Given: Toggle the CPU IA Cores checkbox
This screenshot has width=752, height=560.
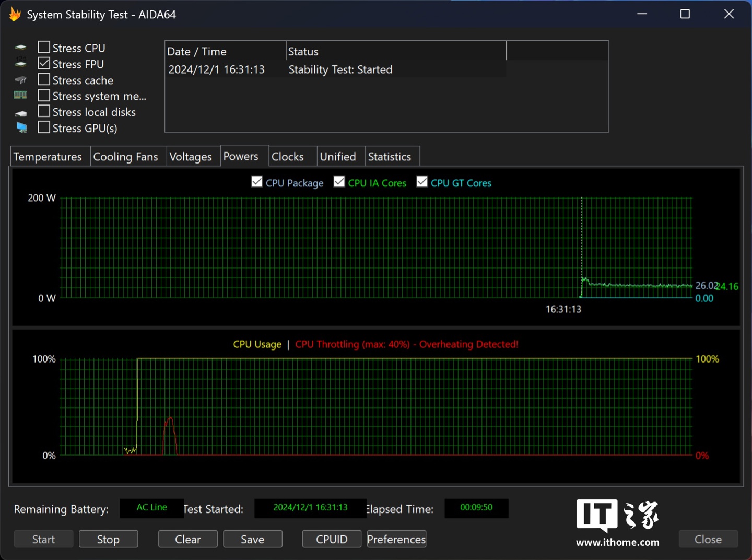Looking at the screenshot, I should click(x=339, y=182).
